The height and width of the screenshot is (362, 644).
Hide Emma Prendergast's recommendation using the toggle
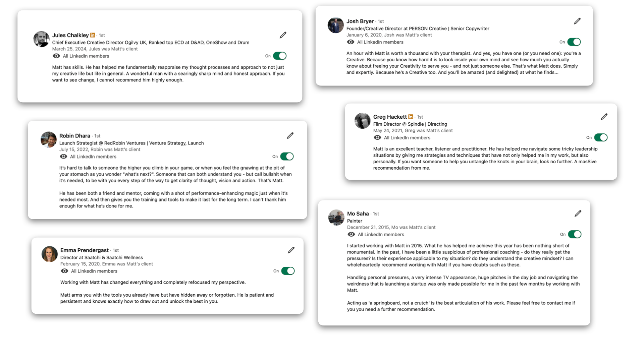click(288, 271)
